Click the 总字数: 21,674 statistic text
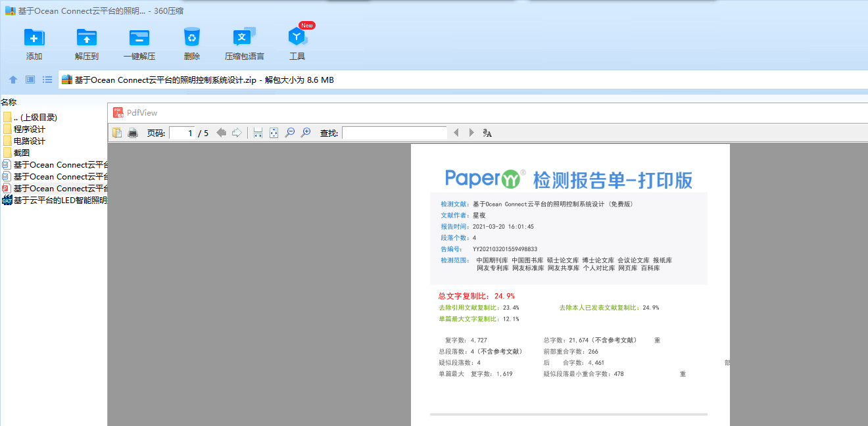 pos(590,340)
